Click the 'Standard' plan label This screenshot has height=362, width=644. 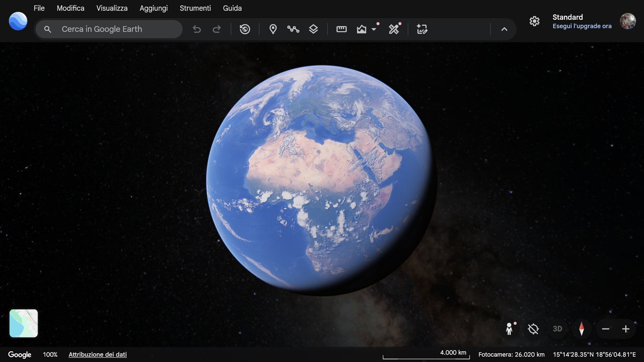pos(568,17)
